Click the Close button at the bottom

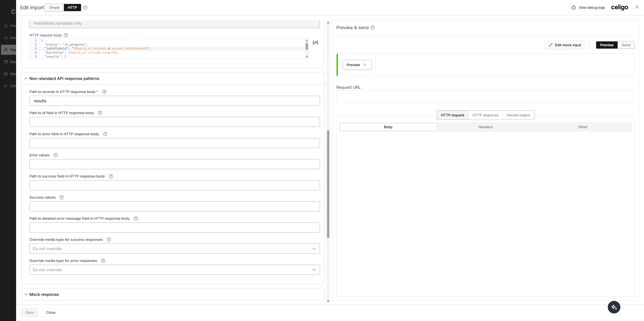click(x=51, y=312)
